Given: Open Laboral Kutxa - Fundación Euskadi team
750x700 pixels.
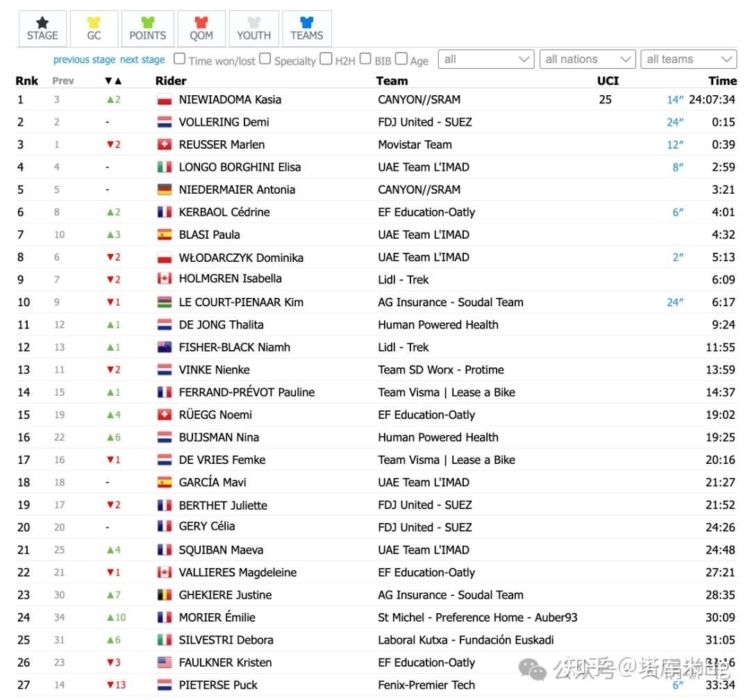Looking at the screenshot, I should click(466, 640).
